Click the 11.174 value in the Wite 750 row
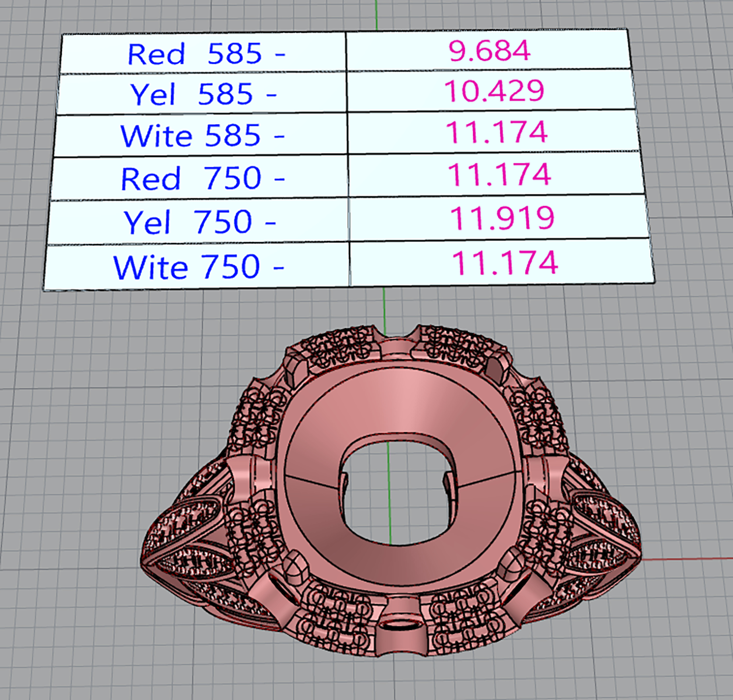Image resolution: width=733 pixels, height=700 pixels. (505, 262)
